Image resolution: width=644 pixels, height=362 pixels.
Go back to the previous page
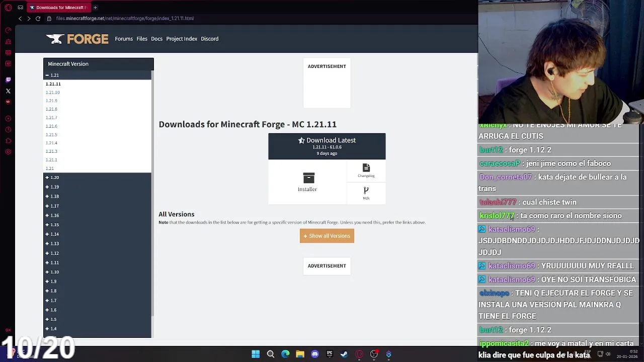(x=20, y=19)
